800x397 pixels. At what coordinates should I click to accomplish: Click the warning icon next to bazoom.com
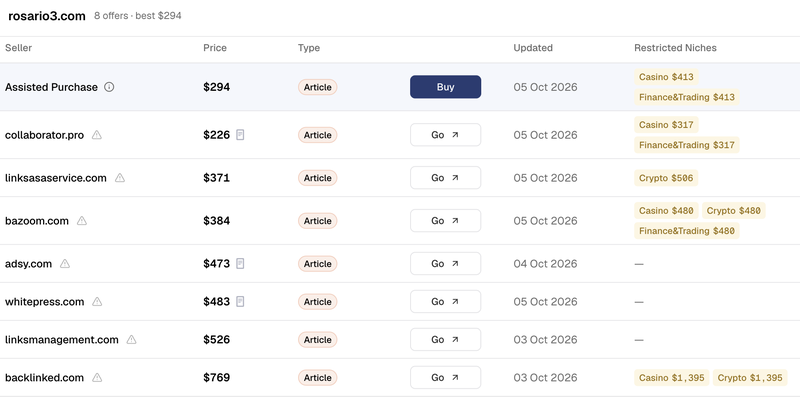(82, 220)
